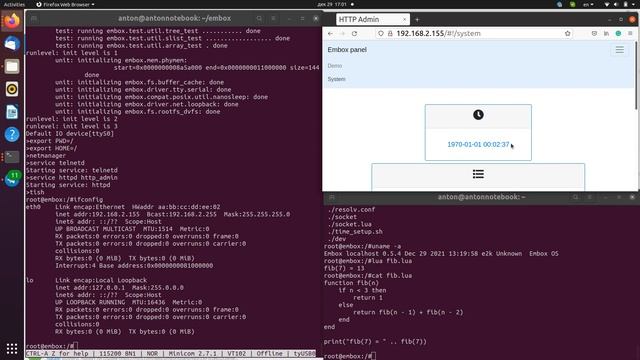The image size is (640, 360).
Task: Click the browser page vertical scrollbar
Action: [x=636, y=76]
